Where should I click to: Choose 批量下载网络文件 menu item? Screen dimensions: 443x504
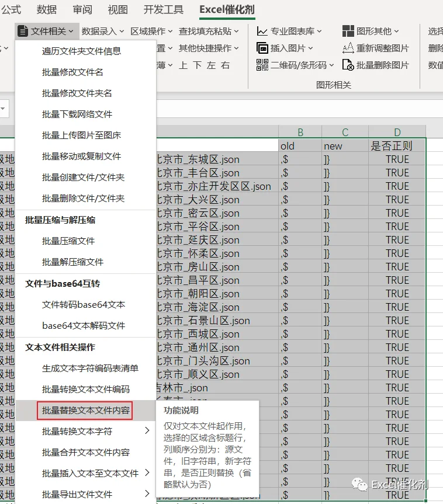[85, 114]
